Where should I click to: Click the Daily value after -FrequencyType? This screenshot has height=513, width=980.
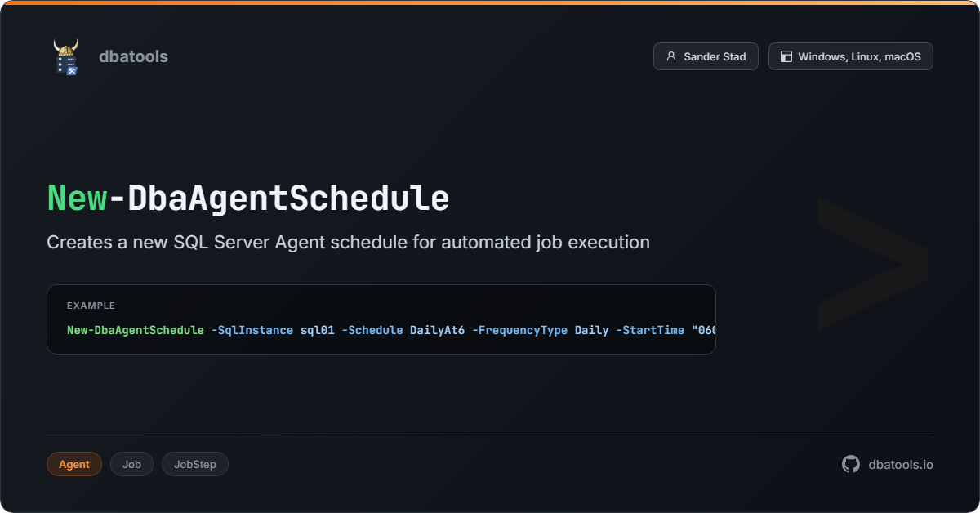(592, 330)
